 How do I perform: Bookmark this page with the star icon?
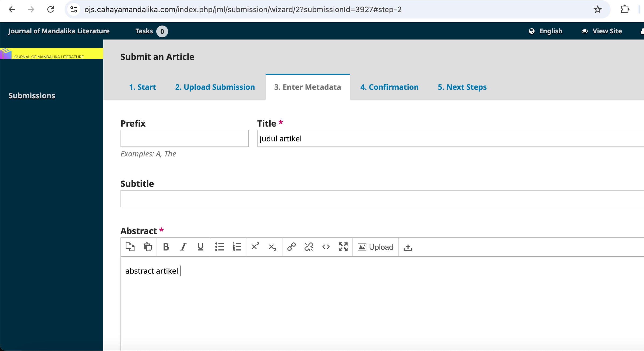click(x=597, y=10)
